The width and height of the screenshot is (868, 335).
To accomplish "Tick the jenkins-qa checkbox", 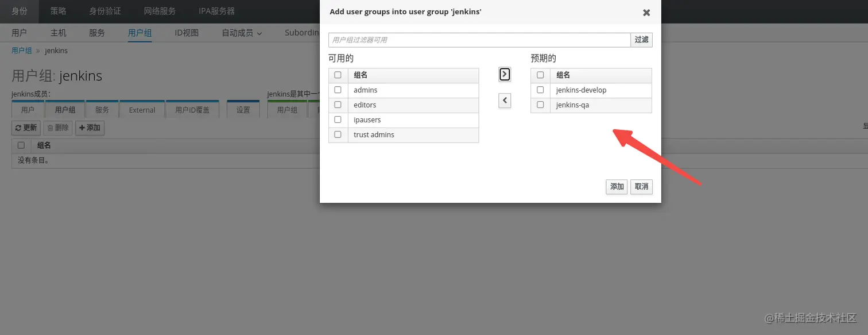I will point(540,105).
